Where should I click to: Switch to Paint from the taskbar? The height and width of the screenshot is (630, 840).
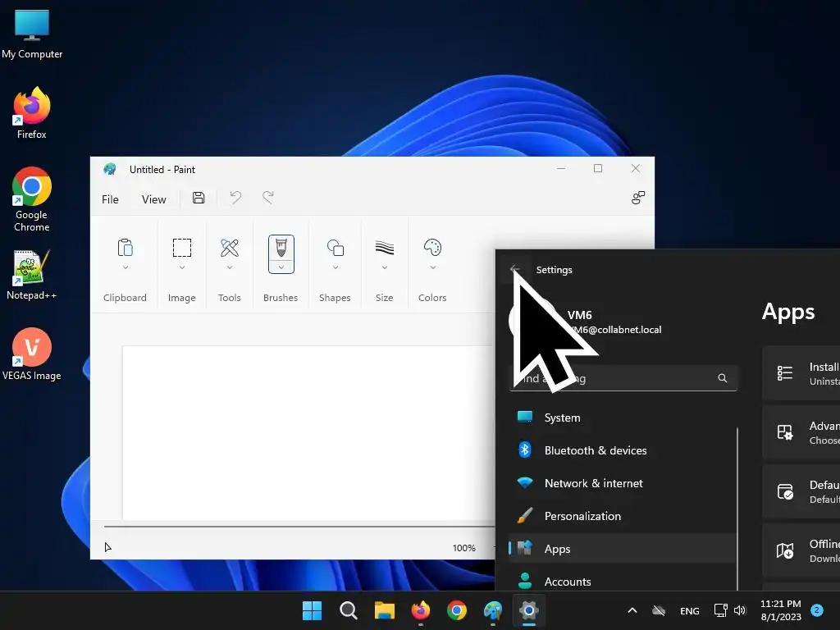click(x=493, y=610)
